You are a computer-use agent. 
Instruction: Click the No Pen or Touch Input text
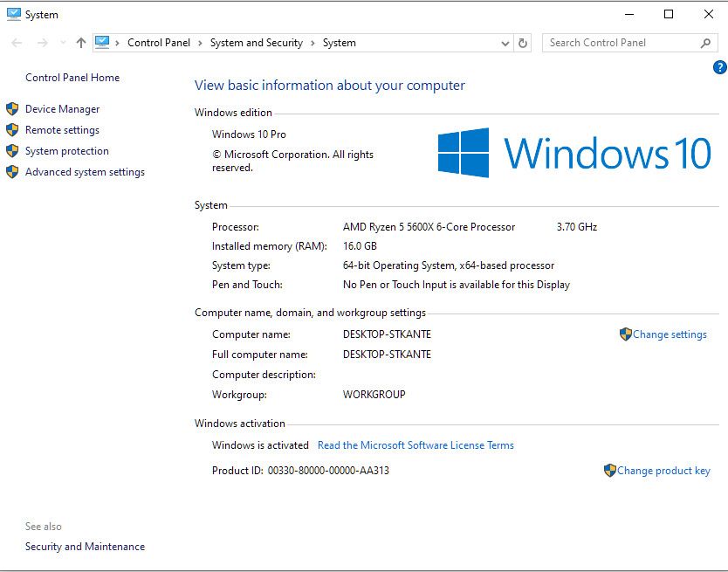(x=457, y=285)
